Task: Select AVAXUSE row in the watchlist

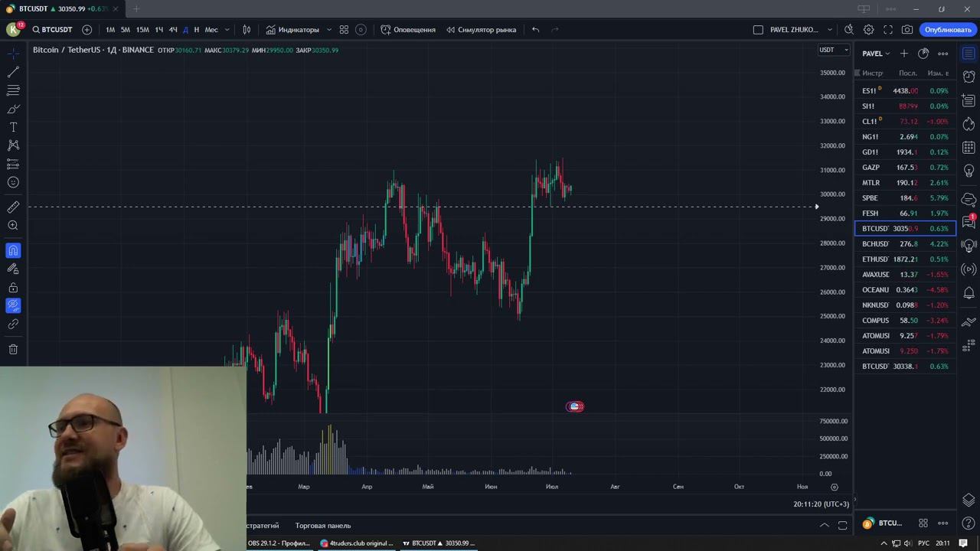Action: [905, 275]
